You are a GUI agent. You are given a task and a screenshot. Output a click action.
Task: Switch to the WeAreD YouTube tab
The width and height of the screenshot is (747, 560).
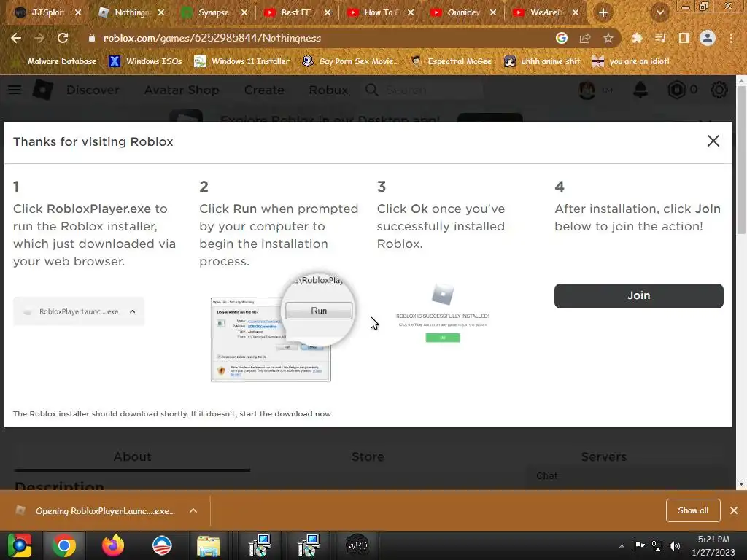(x=544, y=12)
